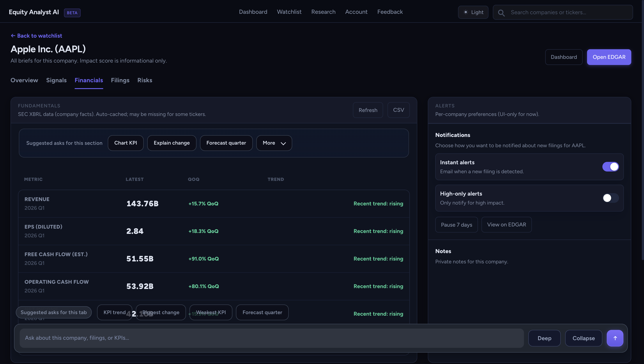The image size is (644, 364).
Task: Switch to the Risks tab
Action: [x=145, y=80]
